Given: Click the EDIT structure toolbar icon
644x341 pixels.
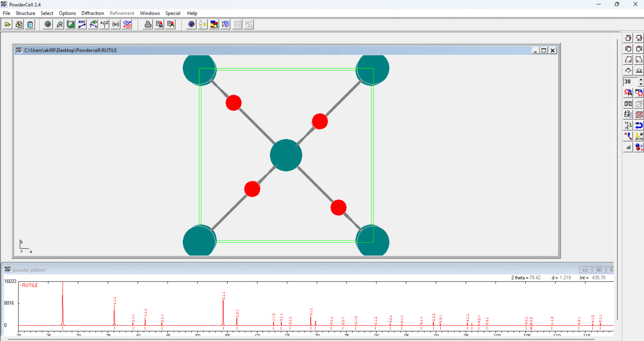Looking at the screenshot, I should pos(82,24).
